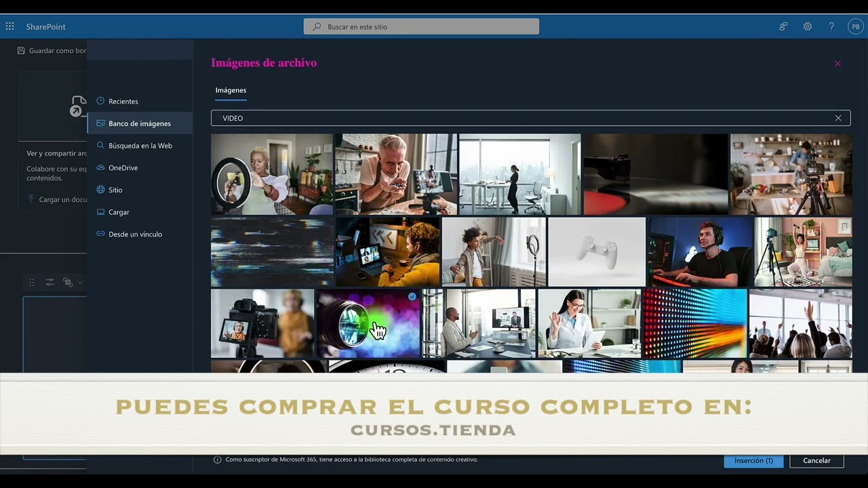Click the link chain icon

[100, 234]
